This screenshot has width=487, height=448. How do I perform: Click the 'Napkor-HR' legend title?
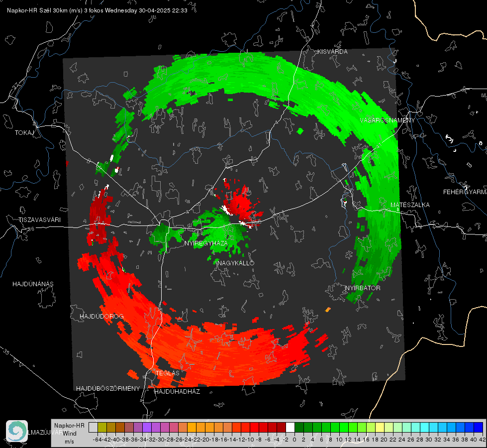[x=69, y=426]
